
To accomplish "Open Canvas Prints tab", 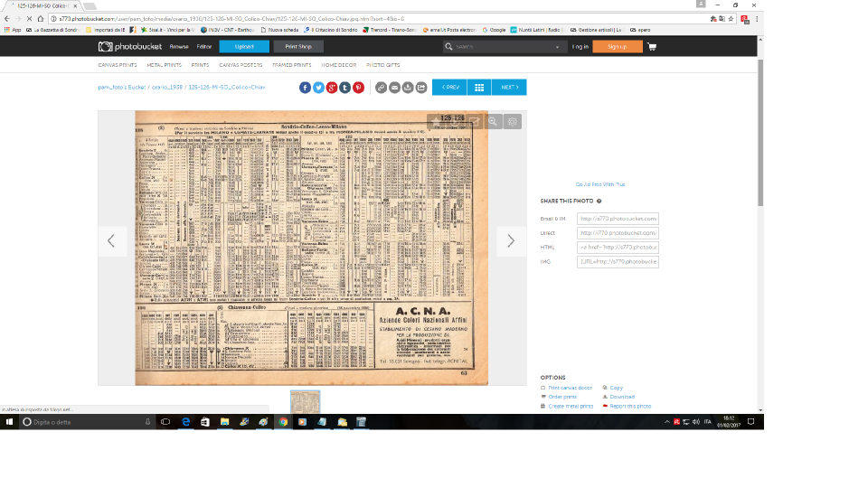I will (x=118, y=65).
